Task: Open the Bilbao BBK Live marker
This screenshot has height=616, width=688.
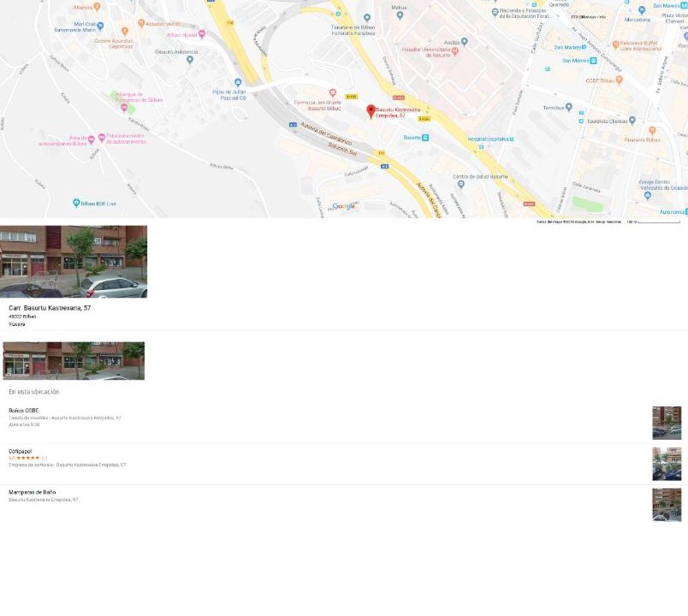Action: click(76, 203)
